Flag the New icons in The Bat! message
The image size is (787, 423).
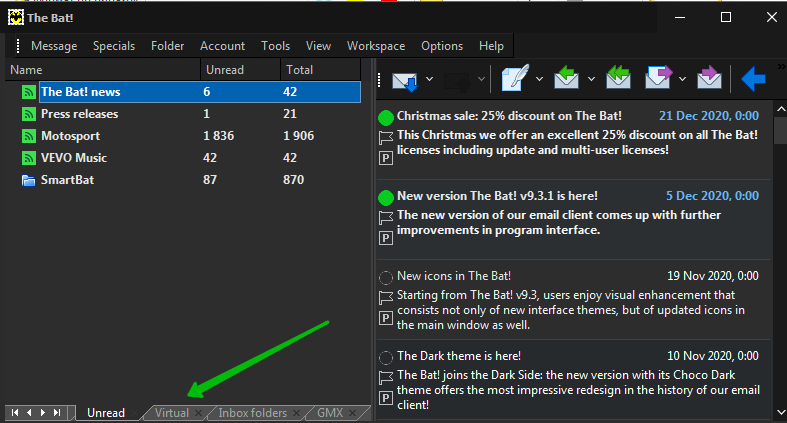click(x=385, y=298)
